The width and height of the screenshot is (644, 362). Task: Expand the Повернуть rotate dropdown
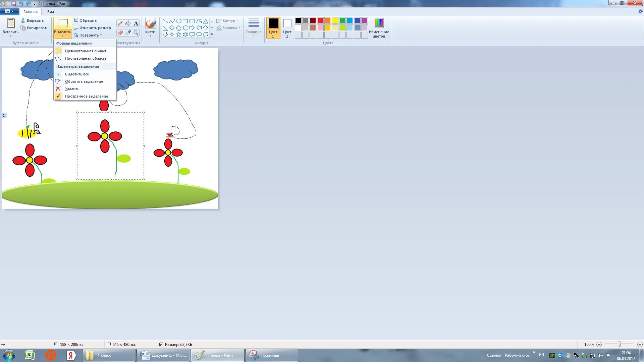click(x=89, y=35)
